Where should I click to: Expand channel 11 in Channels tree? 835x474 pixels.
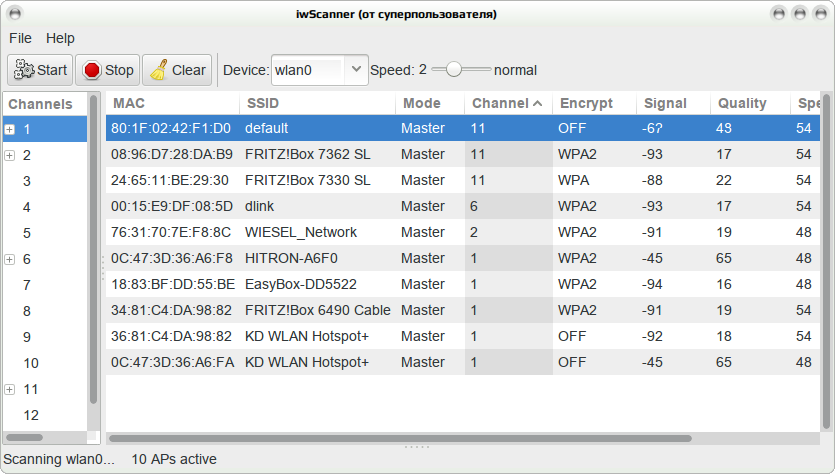(10, 389)
